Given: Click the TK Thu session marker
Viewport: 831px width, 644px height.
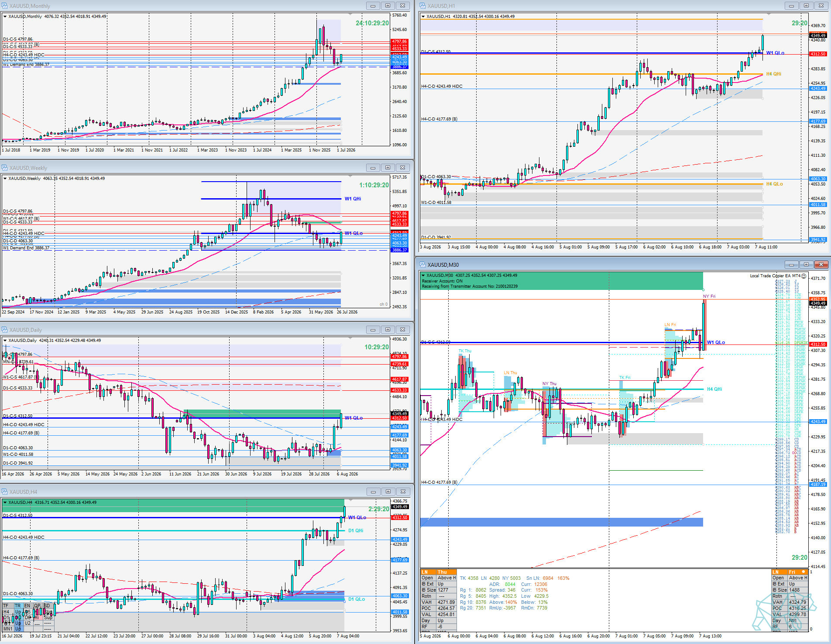Looking at the screenshot, I should pos(465,351).
